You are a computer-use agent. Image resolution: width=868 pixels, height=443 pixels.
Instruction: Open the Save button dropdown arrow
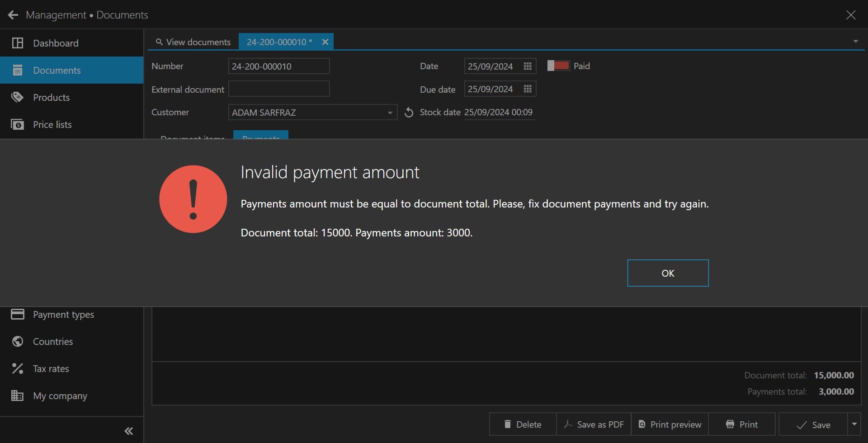[854, 424]
